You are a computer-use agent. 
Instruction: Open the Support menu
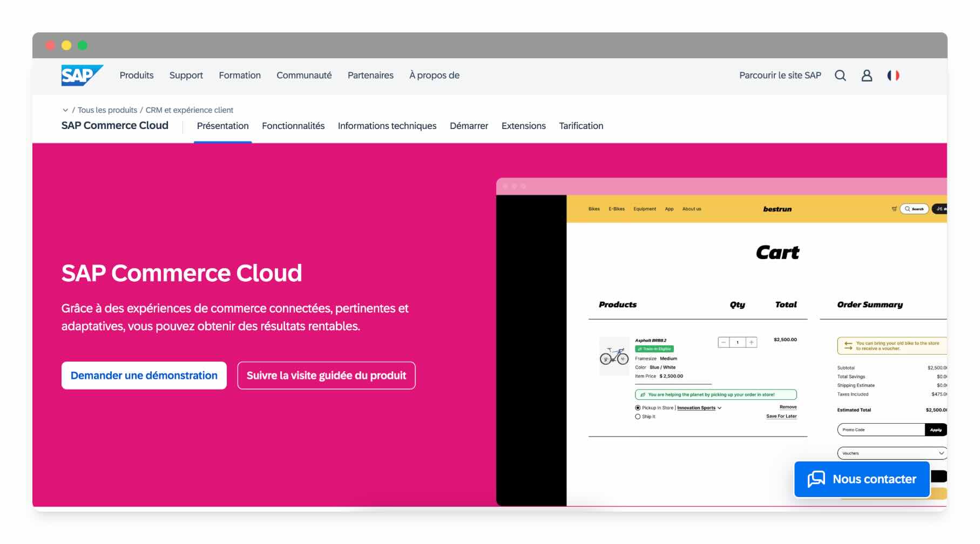point(186,76)
